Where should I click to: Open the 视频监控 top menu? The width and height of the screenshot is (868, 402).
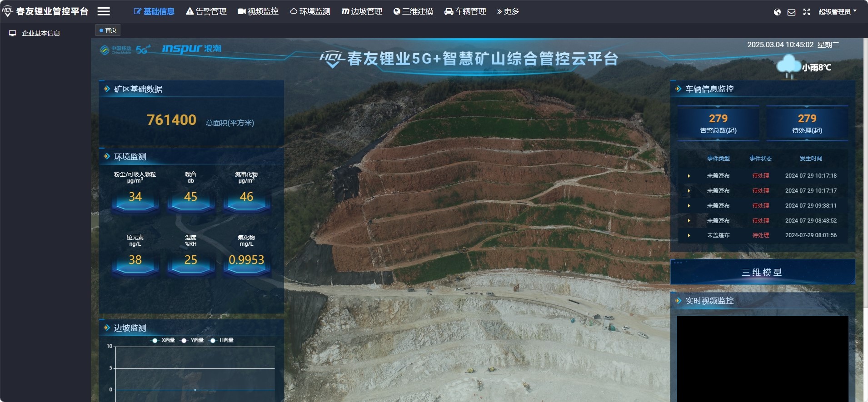[258, 11]
